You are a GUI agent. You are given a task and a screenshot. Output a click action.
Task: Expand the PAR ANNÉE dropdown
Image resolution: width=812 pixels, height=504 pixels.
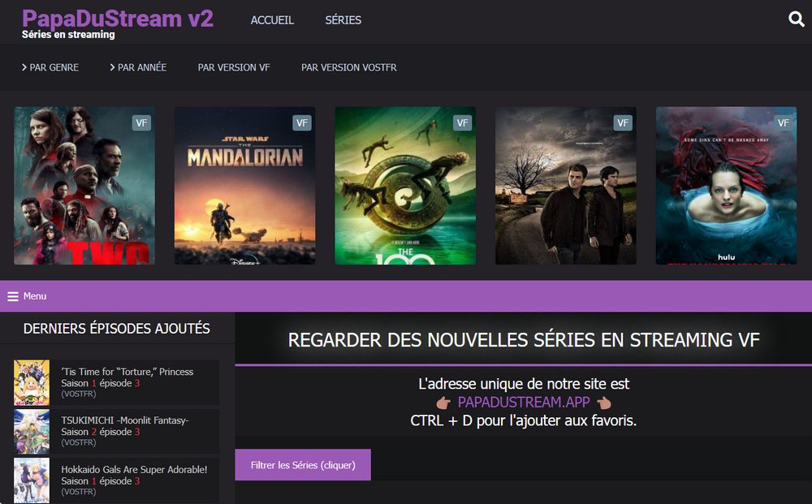click(x=138, y=67)
